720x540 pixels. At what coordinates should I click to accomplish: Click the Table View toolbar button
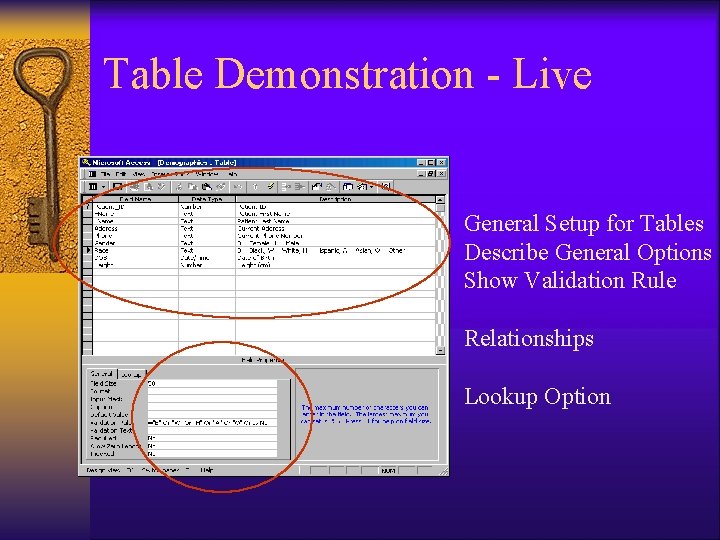click(93, 186)
